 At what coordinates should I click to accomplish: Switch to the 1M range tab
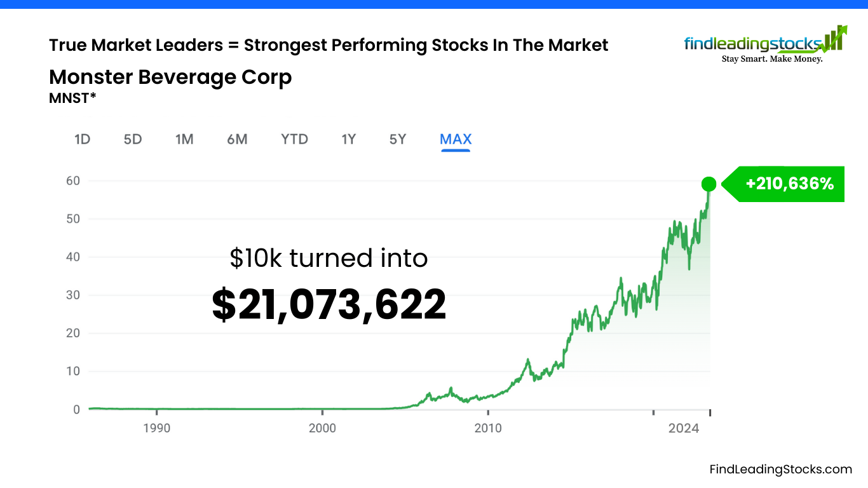coord(184,139)
